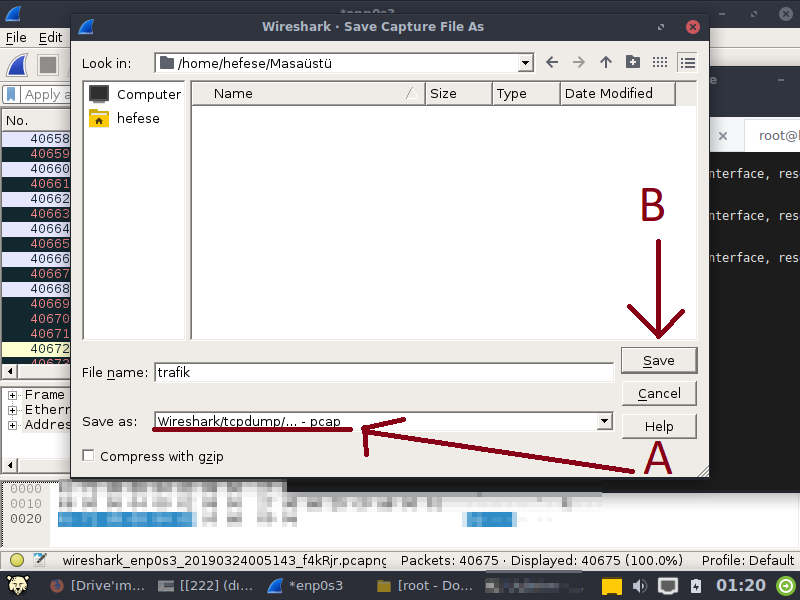
Task: Click the Wireshark fin icon in dialog titlebar
Action: coord(86,27)
